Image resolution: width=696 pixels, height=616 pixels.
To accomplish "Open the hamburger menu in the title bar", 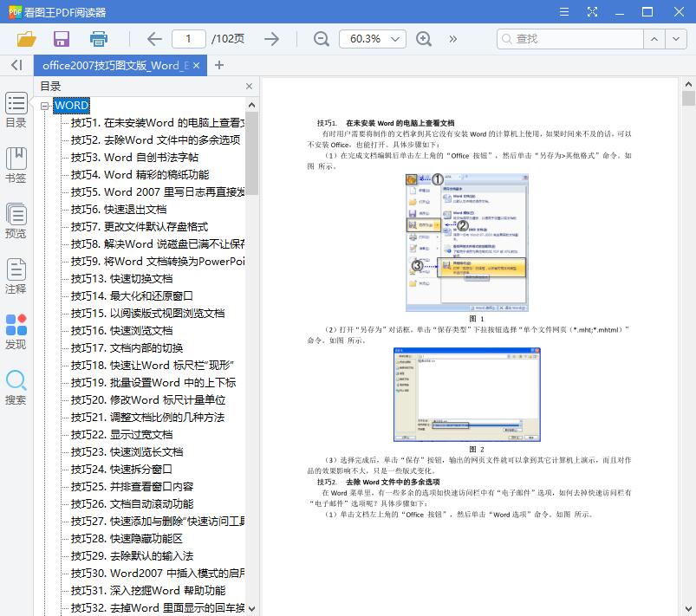I will click(563, 12).
